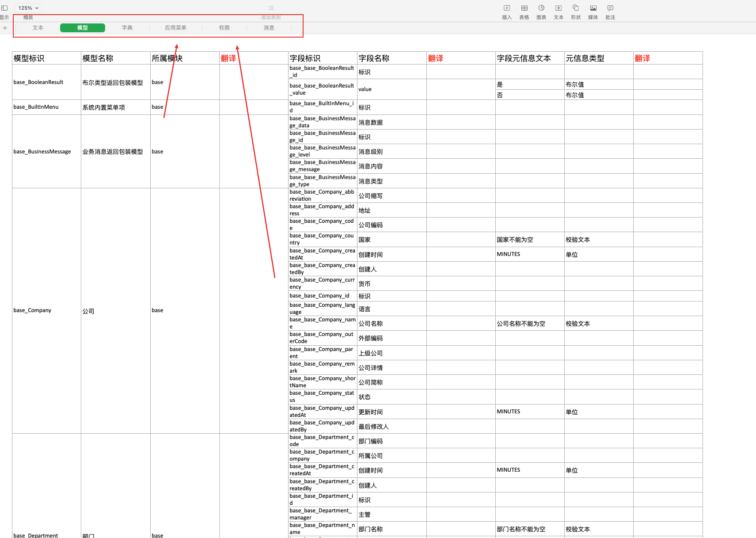Image resolution: width=756 pixels, height=538 pixels.
Task: Click the 国家不能为空 cell
Action: coord(530,239)
